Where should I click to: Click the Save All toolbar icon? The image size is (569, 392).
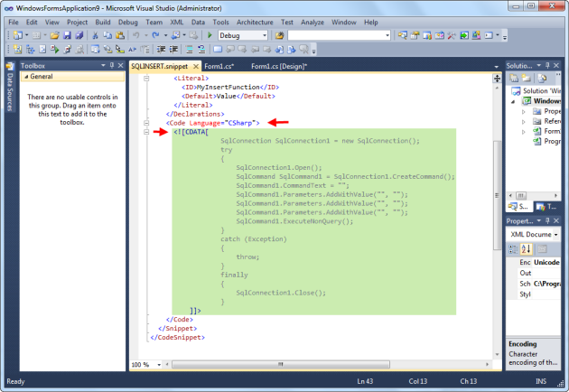tap(80, 35)
